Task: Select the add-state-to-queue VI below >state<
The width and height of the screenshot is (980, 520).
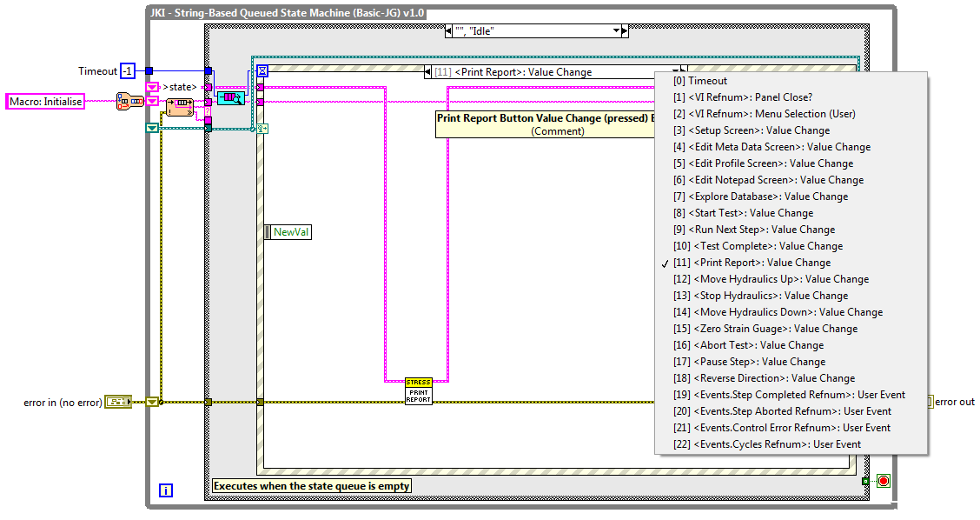Action: tap(180, 108)
